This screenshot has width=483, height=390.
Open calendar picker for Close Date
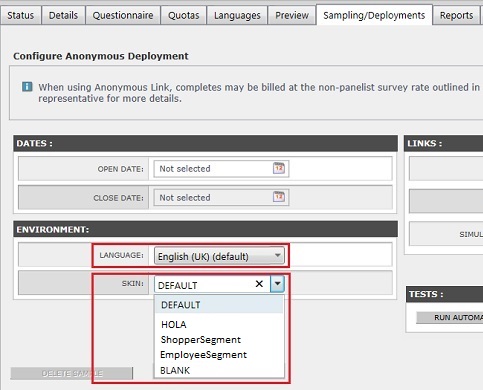[x=279, y=197]
